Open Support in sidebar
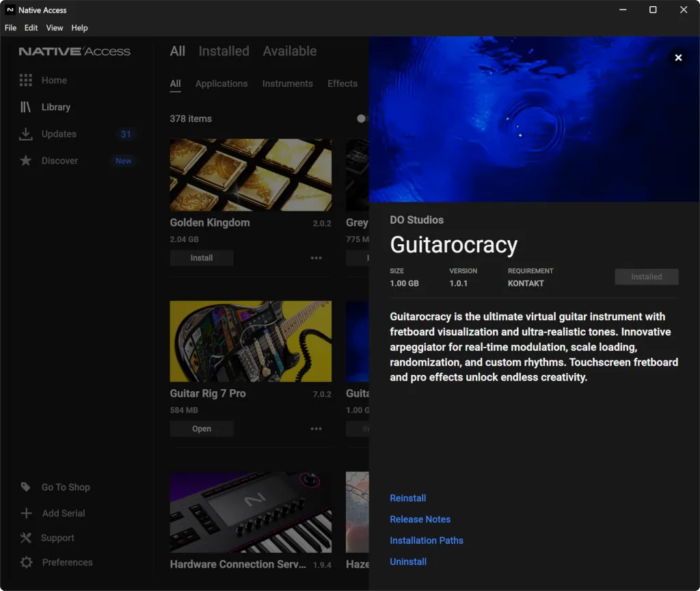 (57, 538)
